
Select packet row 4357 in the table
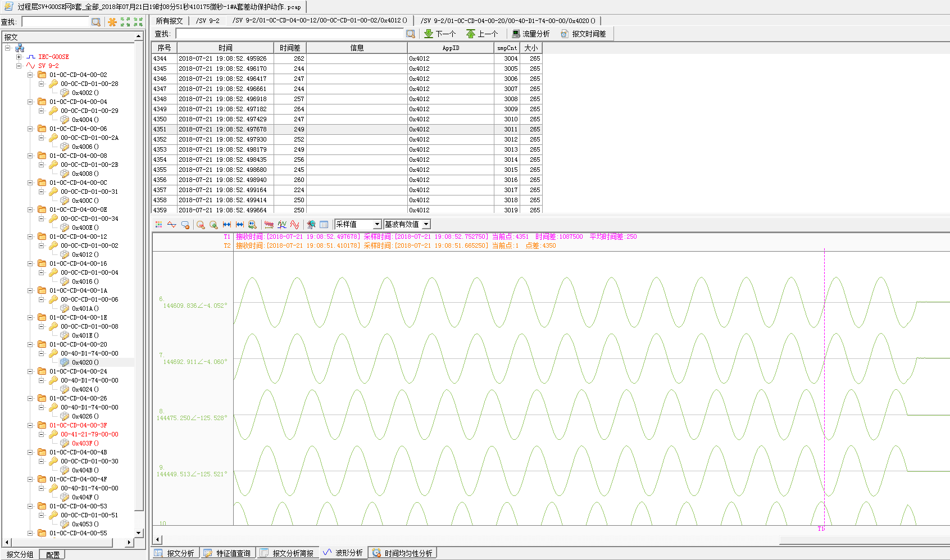coord(347,190)
